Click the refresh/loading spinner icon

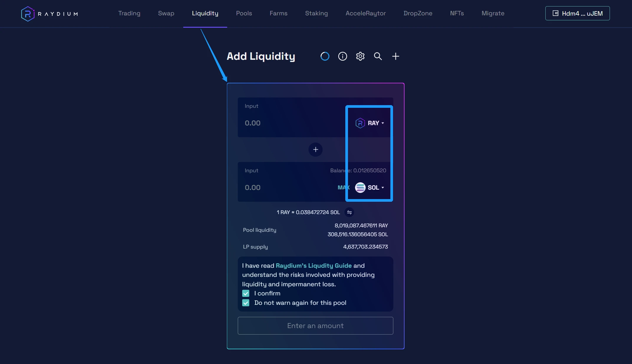(325, 56)
